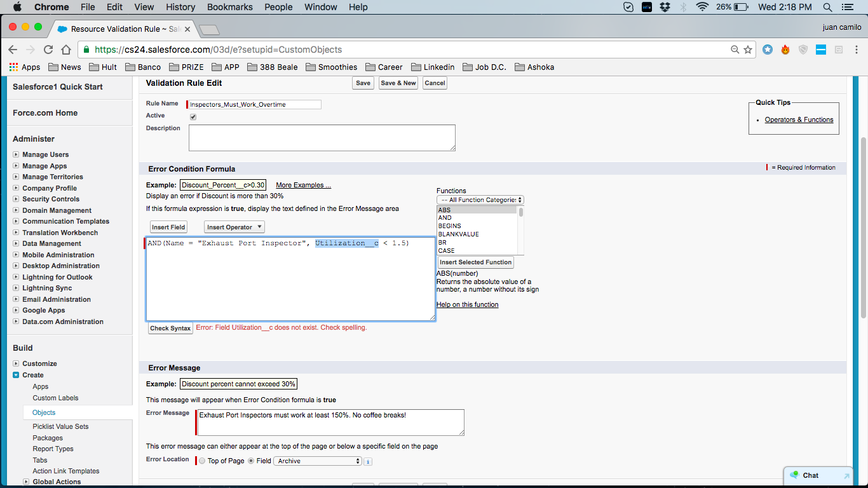The height and width of the screenshot is (488, 868).
Task: Expand Company Profile in the sidebar
Action: (17, 188)
